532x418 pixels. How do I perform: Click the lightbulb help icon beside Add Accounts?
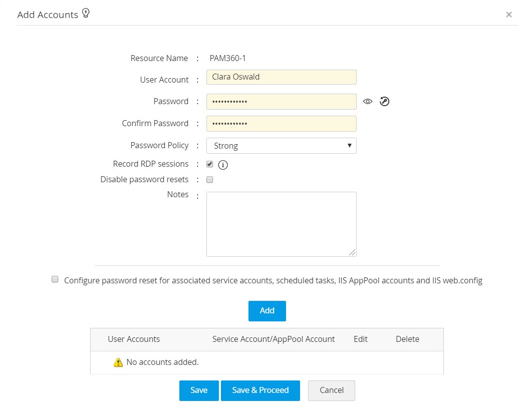pos(86,14)
